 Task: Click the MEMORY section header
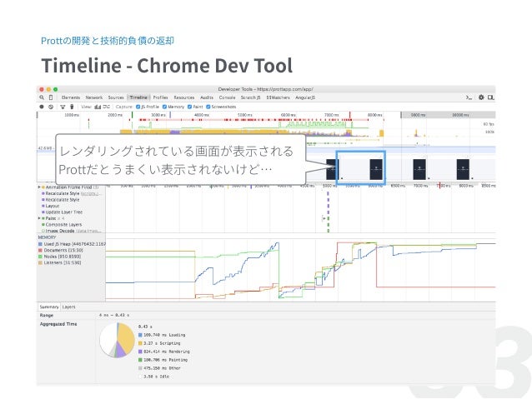pyautogui.click(x=48, y=237)
